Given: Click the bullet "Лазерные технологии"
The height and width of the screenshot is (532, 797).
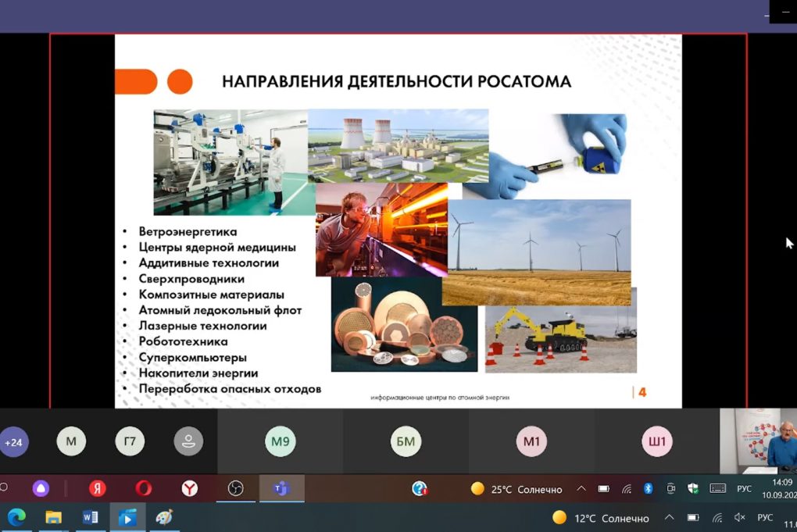Looking at the screenshot, I should point(202,326).
